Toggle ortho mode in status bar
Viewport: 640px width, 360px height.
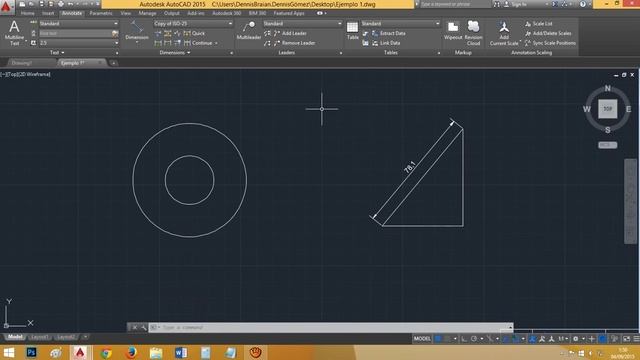[464, 339]
